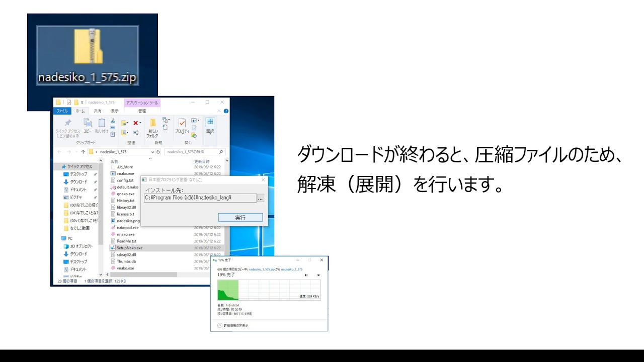The height and width of the screenshot is (362, 644).
Task: Cancel the copy with the small X
Action: 318,275
